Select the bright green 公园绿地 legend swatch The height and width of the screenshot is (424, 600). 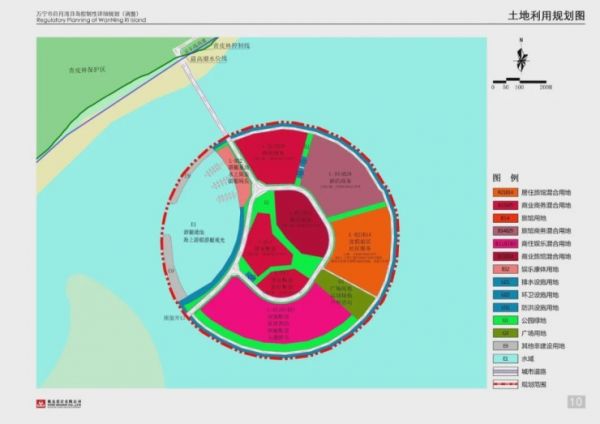click(x=505, y=320)
